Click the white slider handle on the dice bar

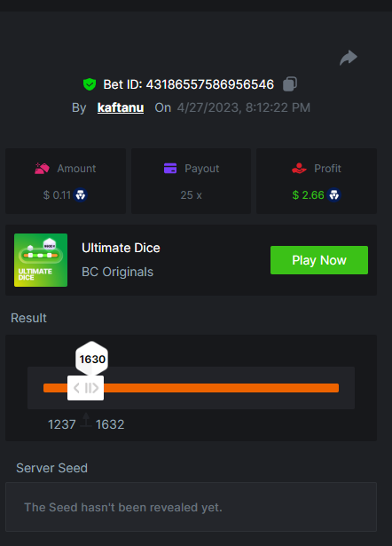coord(85,388)
